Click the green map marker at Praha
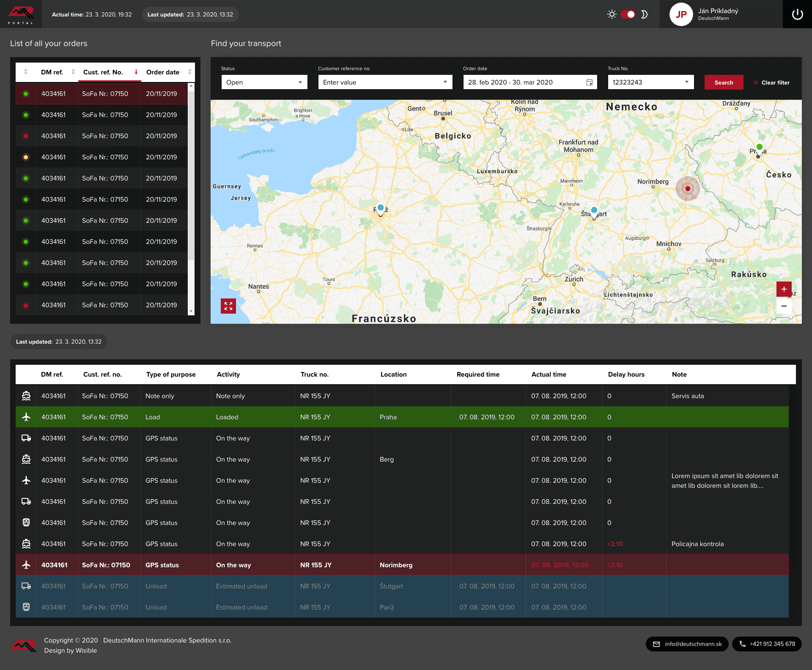Screen dimensions: 812x670 [x=760, y=147]
